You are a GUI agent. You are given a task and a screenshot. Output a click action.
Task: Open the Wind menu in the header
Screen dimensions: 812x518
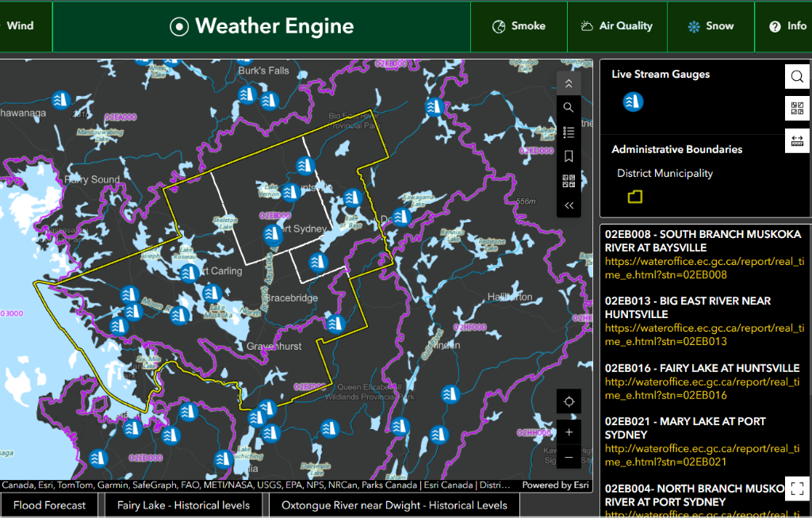click(21, 25)
